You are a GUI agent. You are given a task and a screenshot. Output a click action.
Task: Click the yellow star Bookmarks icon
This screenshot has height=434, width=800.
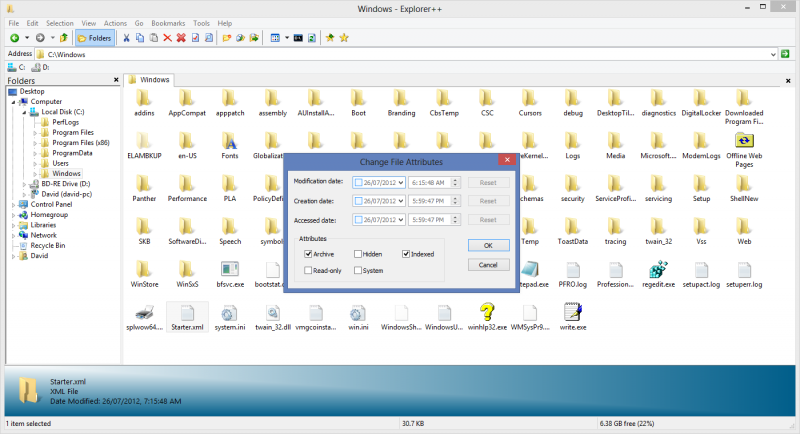(344, 38)
